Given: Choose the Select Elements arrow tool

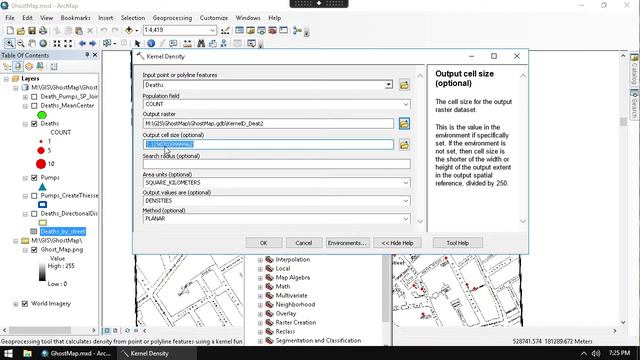Looking at the screenshot, I should click(x=137, y=43).
